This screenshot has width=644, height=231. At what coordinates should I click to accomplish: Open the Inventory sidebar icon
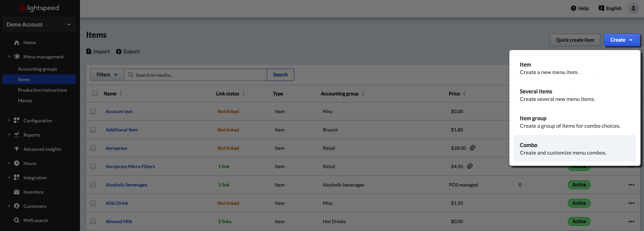[x=17, y=192]
